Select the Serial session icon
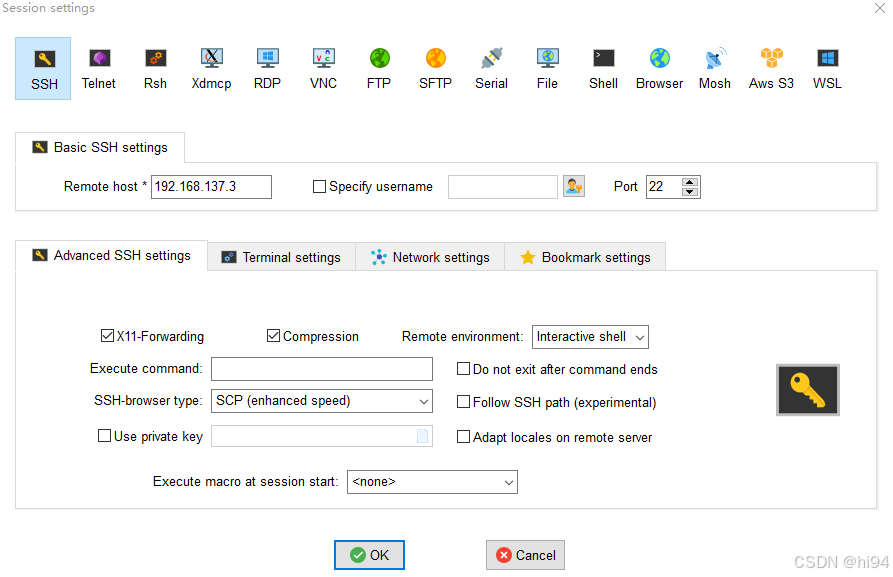This screenshot has width=893, height=577. pos(491,68)
